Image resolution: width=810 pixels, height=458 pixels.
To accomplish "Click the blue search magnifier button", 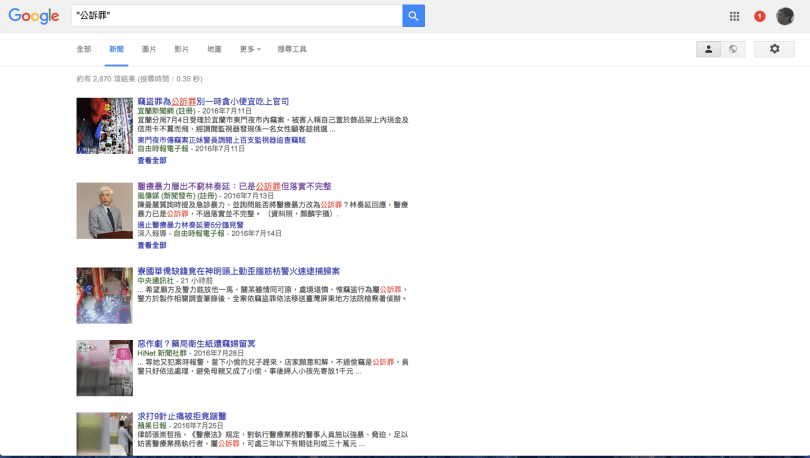I will point(413,16).
